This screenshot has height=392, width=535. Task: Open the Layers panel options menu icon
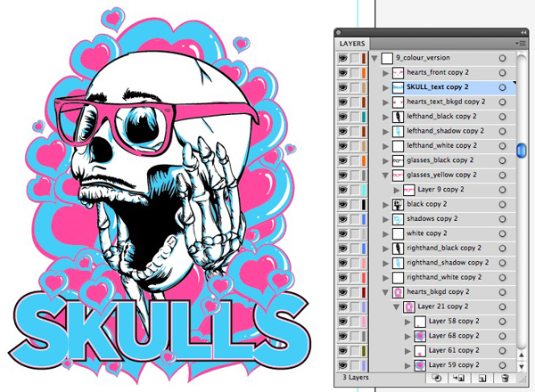(521, 44)
